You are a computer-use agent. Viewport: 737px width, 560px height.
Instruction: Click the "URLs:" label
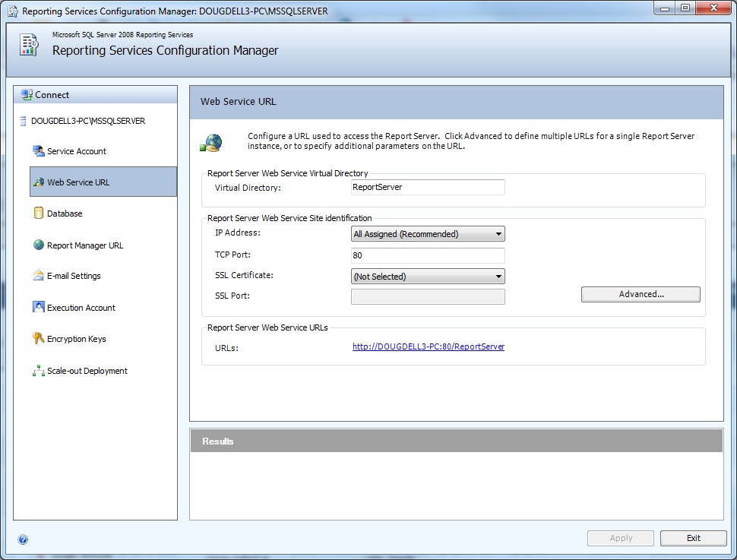coord(226,348)
